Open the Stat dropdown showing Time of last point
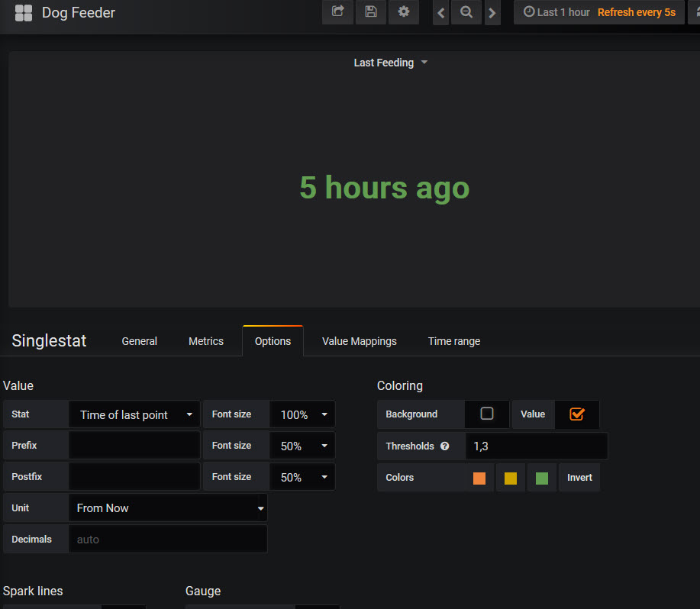This screenshot has height=609, width=700. tap(134, 414)
